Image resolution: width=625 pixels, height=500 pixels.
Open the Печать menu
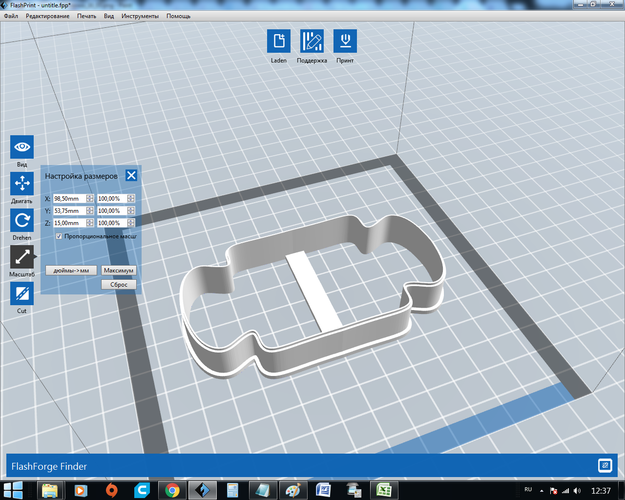coord(86,16)
